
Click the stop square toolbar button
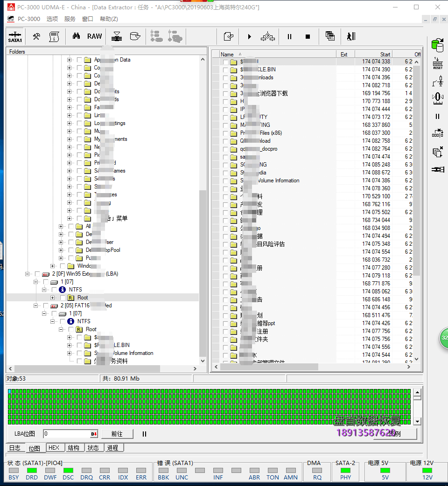point(308,36)
